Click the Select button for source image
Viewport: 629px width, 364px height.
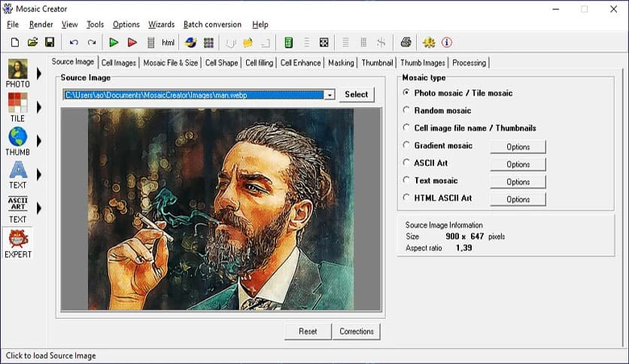click(356, 95)
